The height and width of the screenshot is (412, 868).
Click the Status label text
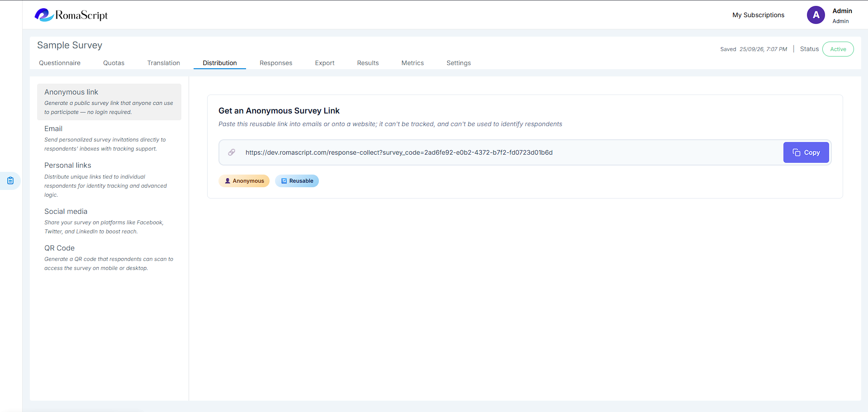(x=809, y=49)
